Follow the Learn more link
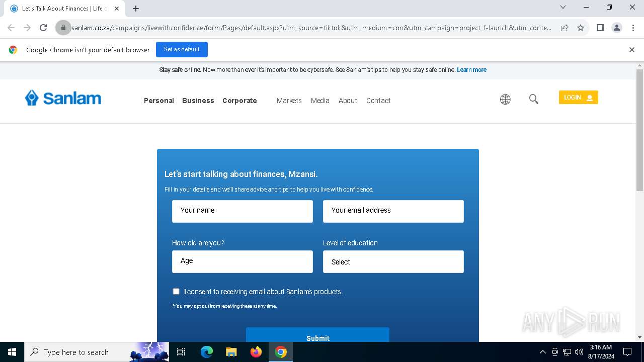 471,70
